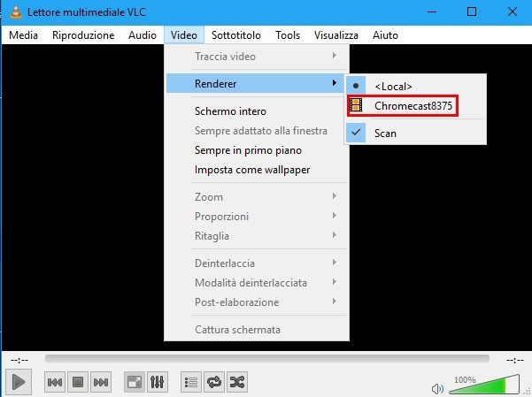Click the previous track icon
The width and height of the screenshot is (532, 397).
click(x=54, y=383)
